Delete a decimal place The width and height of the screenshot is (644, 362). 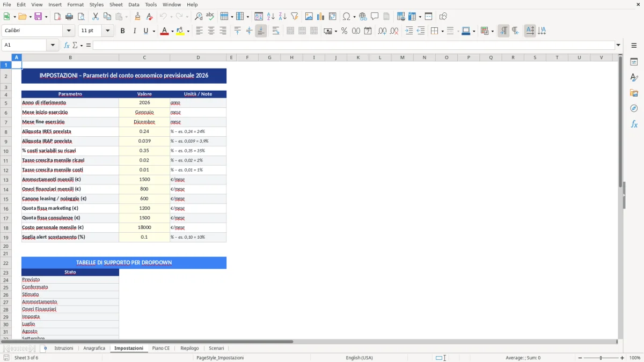tap(394, 31)
